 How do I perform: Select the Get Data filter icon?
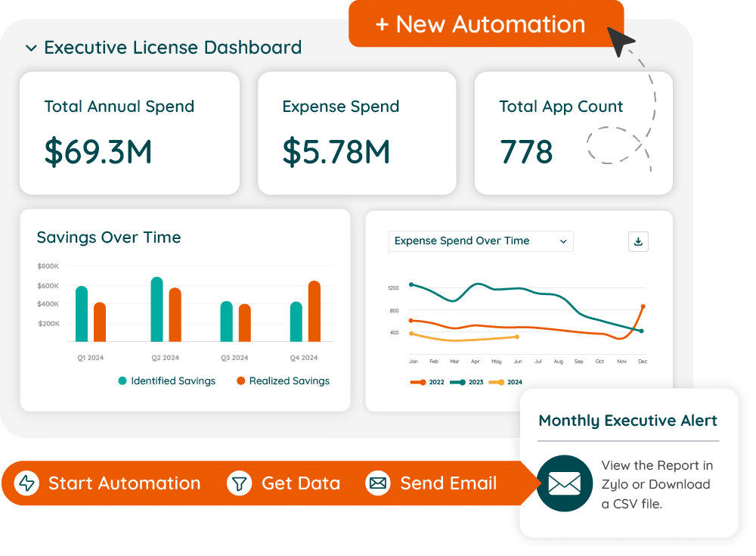click(238, 483)
